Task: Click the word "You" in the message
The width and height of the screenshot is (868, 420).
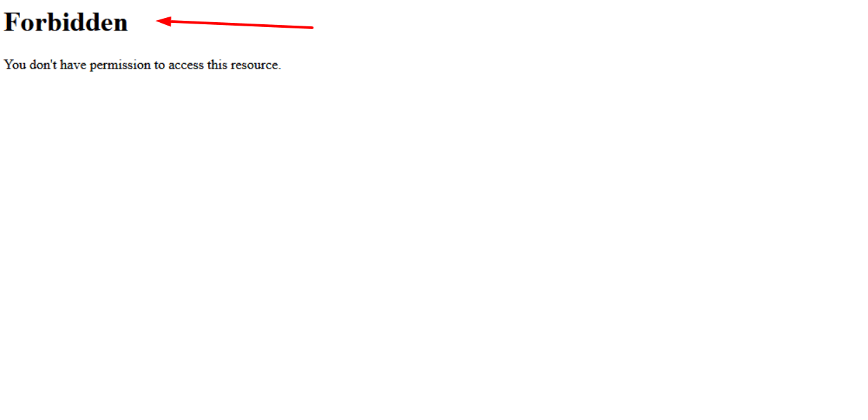Action: 15,65
